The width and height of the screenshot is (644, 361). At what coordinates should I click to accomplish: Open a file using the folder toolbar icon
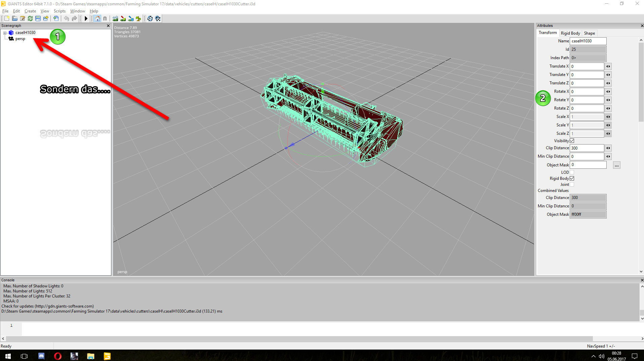[x=15, y=18]
